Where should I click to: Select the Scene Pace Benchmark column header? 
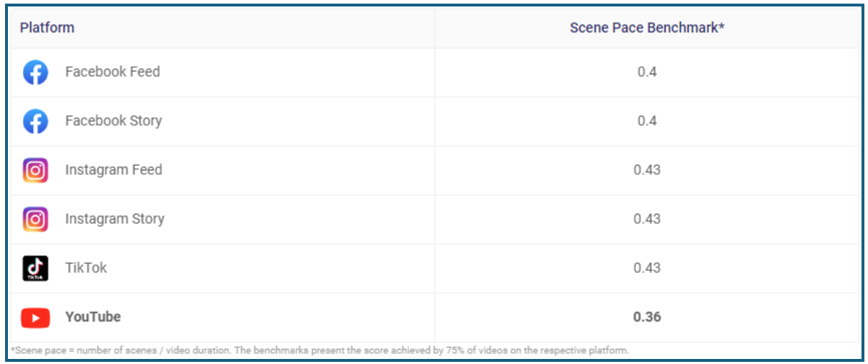tap(647, 28)
